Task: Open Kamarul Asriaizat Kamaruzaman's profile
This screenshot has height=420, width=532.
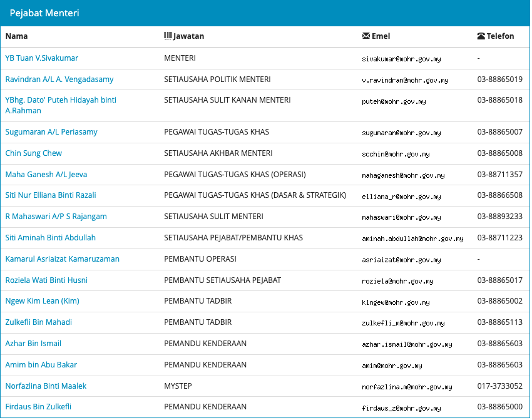Action: [62, 259]
